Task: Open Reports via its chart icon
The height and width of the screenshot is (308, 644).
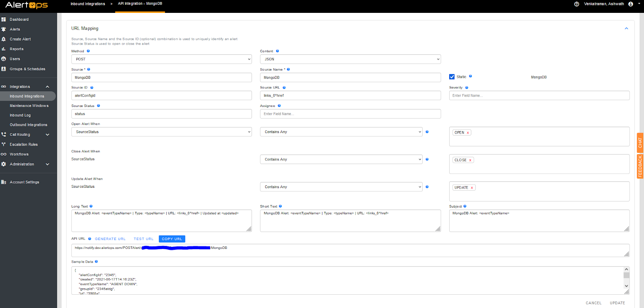Action: 4,49
